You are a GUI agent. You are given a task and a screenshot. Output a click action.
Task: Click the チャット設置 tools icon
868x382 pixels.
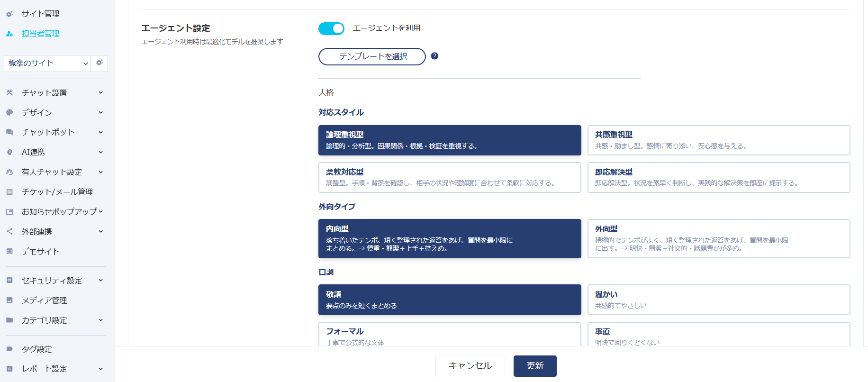(x=9, y=93)
